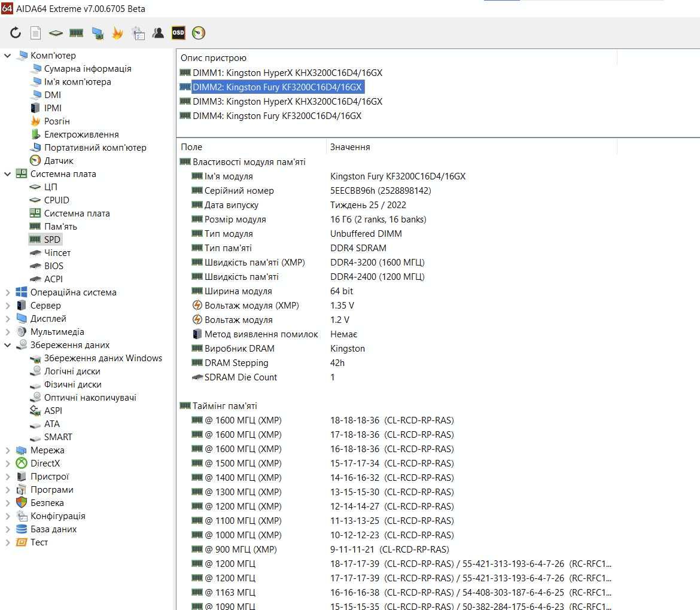Click the Refresh toolbar icon
The width and height of the screenshot is (700, 610).
[16, 32]
